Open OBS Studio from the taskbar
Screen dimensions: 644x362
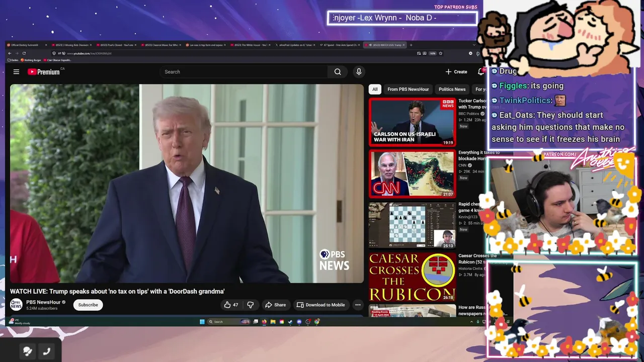coord(308,322)
